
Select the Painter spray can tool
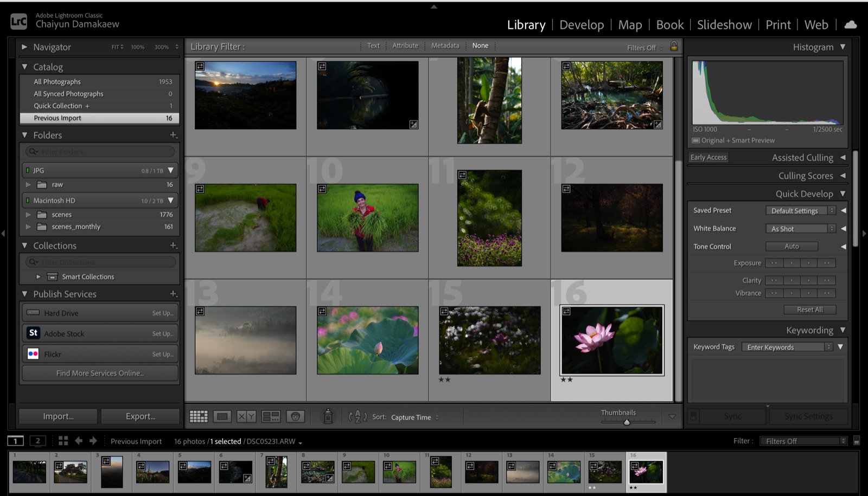pyautogui.click(x=328, y=416)
